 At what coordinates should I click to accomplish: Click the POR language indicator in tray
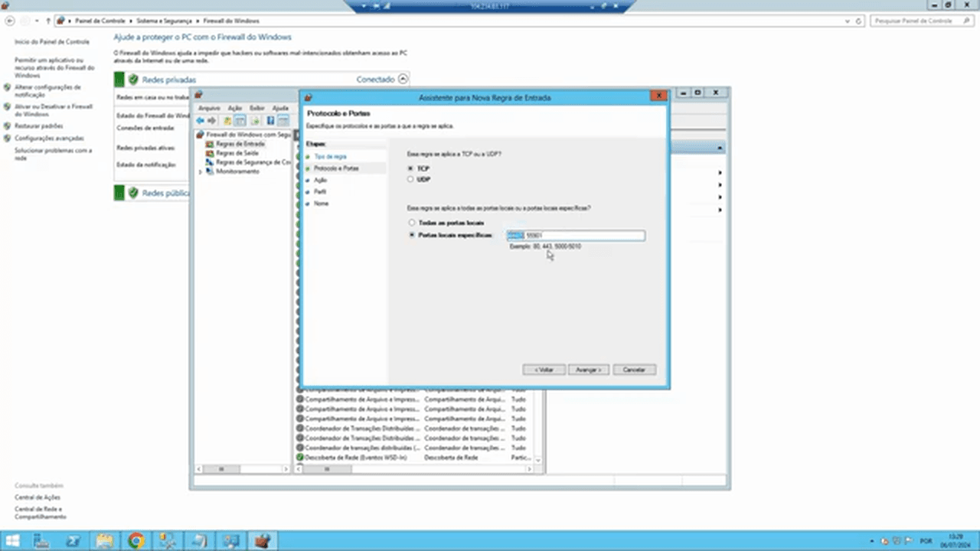(x=926, y=541)
